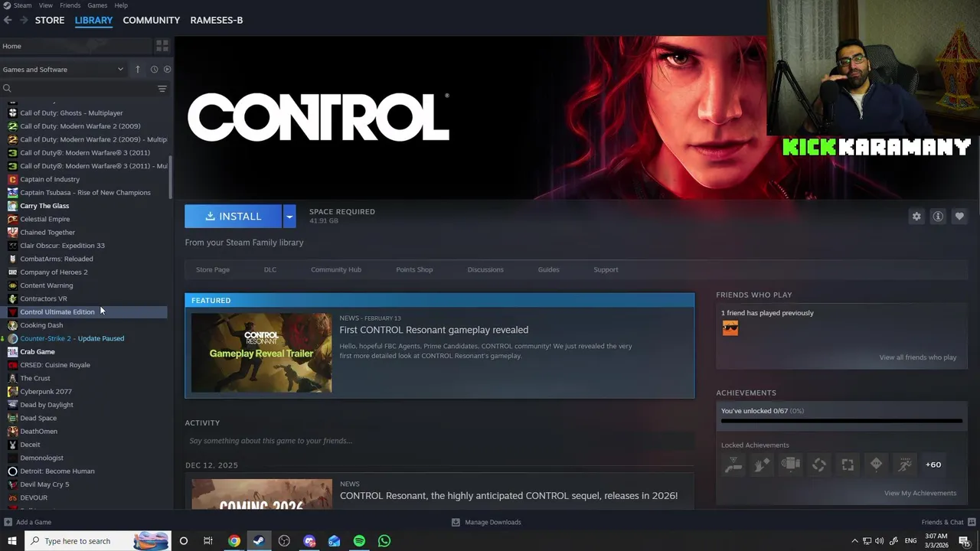Open First CONTROL Resonant gameplay revealed news
Image resolution: width=980 pixels, height=551 pixels.
coord(434,330)
